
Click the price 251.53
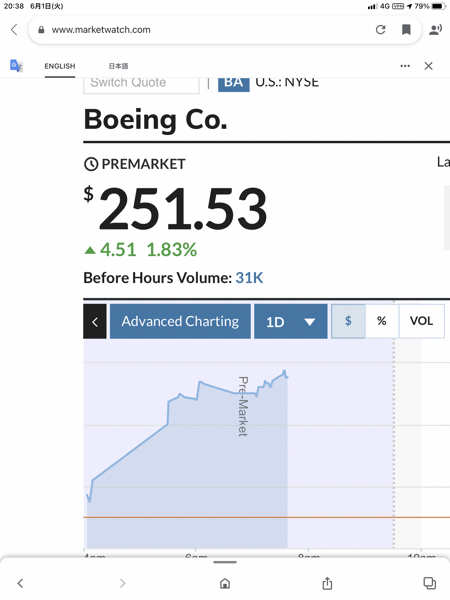[x=183, y=209]
